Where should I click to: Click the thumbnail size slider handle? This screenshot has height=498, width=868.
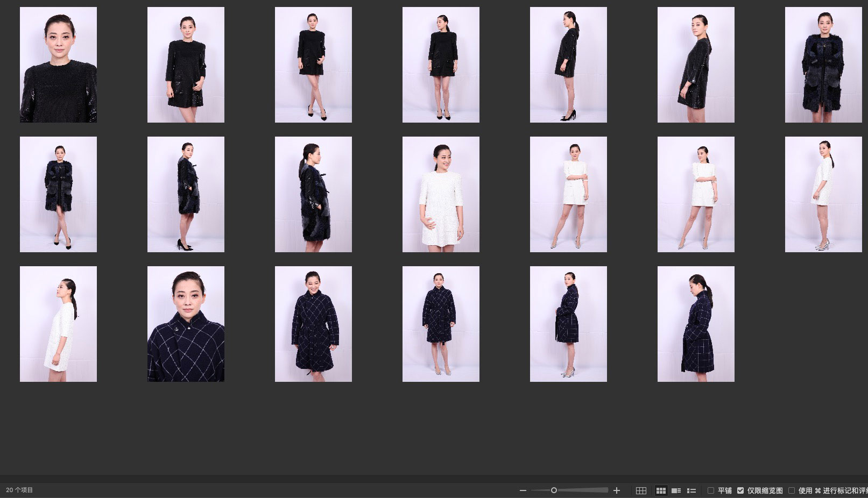click(554, 490)
